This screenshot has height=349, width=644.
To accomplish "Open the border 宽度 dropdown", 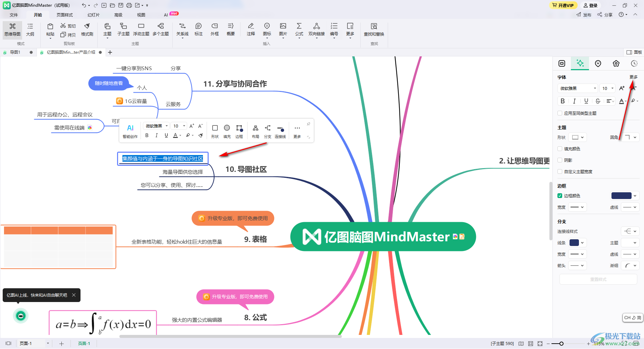I will click(x=577, y=207).
